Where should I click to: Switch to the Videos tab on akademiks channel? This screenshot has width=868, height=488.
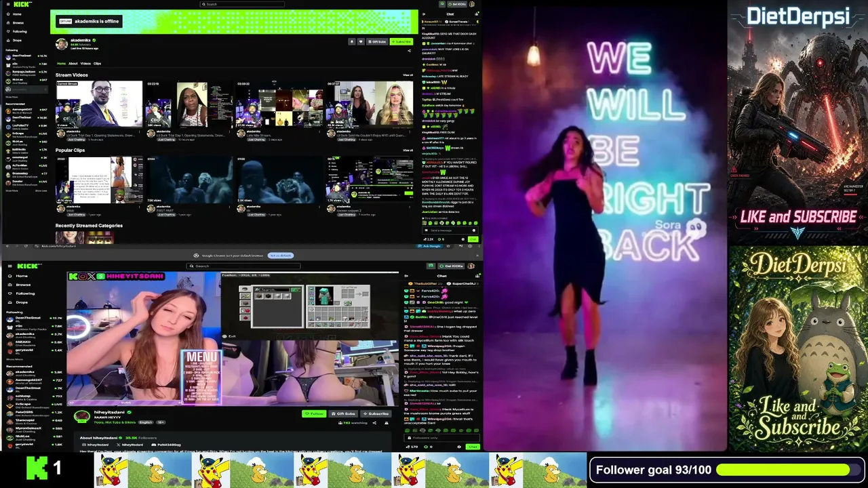pyautogui.click(x=85, y=64)
